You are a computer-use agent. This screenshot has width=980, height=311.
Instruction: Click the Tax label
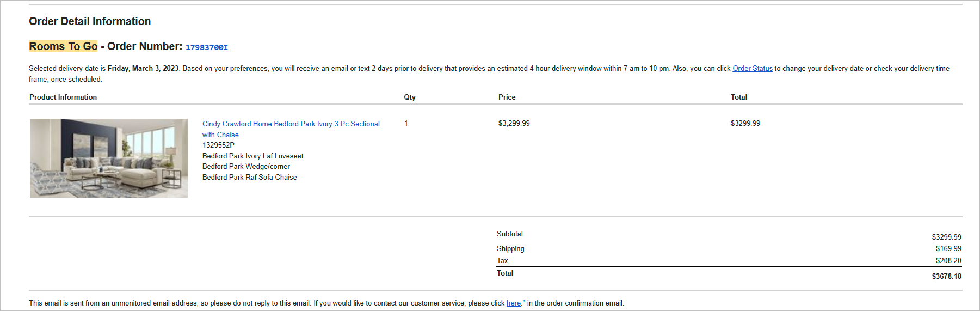click(x=502, y=261)
